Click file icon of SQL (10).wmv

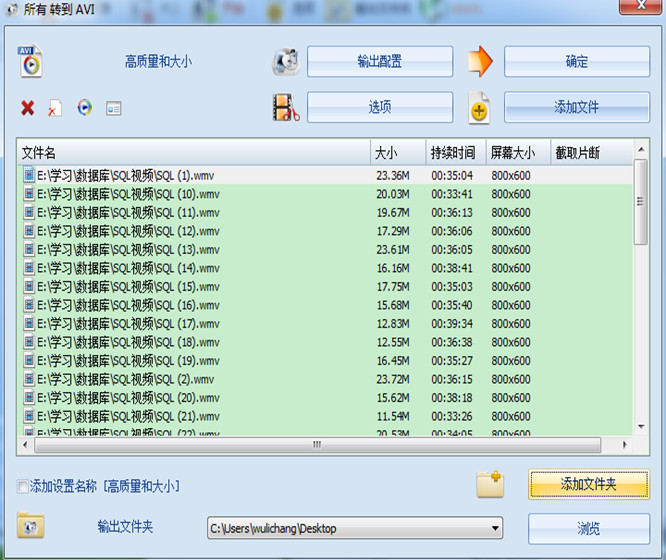click(29, 194)
